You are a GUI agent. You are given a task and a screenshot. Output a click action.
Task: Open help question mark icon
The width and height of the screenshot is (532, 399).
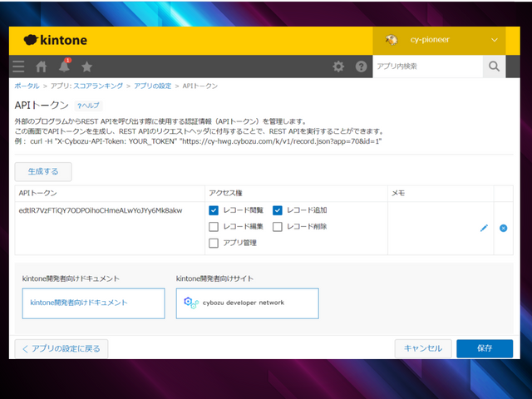pyautogui.click(x=361, y=66)
